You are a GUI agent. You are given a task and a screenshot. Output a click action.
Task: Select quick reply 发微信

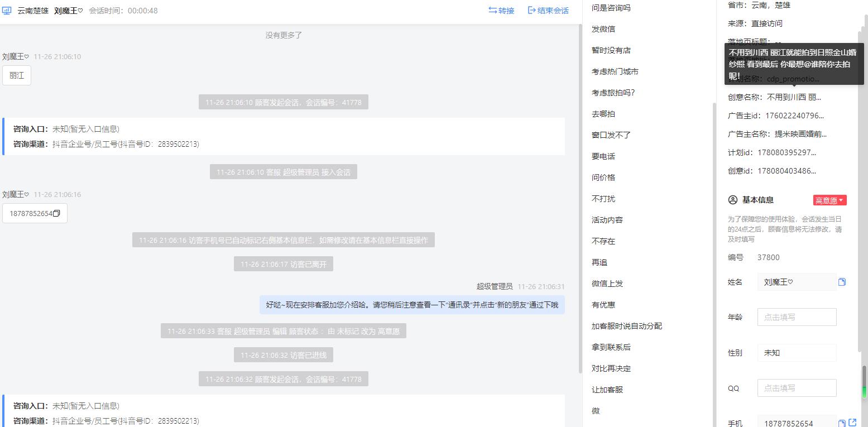603,29
